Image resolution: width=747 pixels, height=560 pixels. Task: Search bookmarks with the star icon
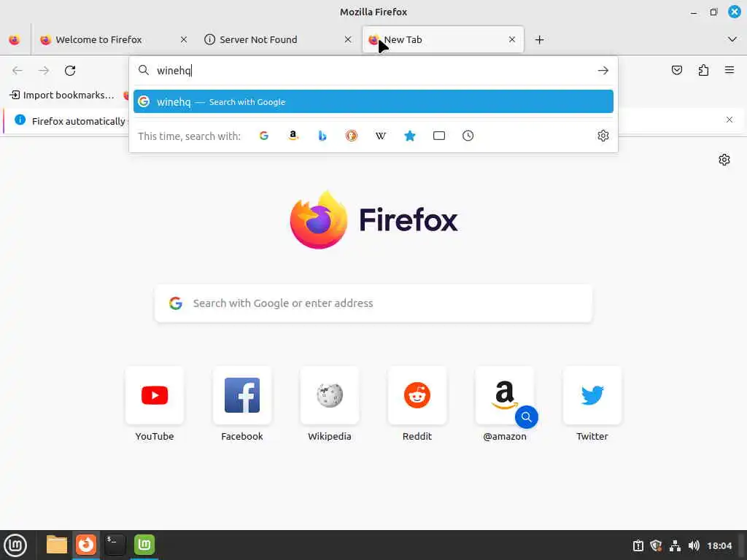pyautogui.click(x=410, y=136)
